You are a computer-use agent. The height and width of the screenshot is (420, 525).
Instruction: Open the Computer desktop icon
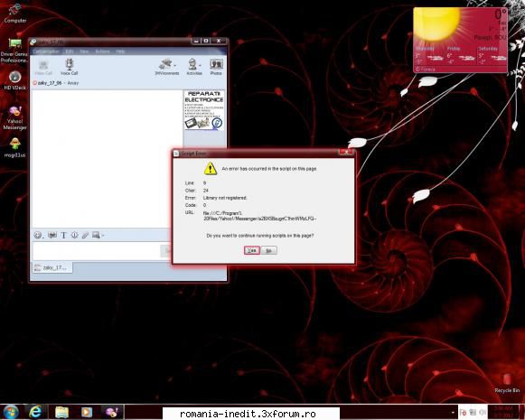[14, 14]
